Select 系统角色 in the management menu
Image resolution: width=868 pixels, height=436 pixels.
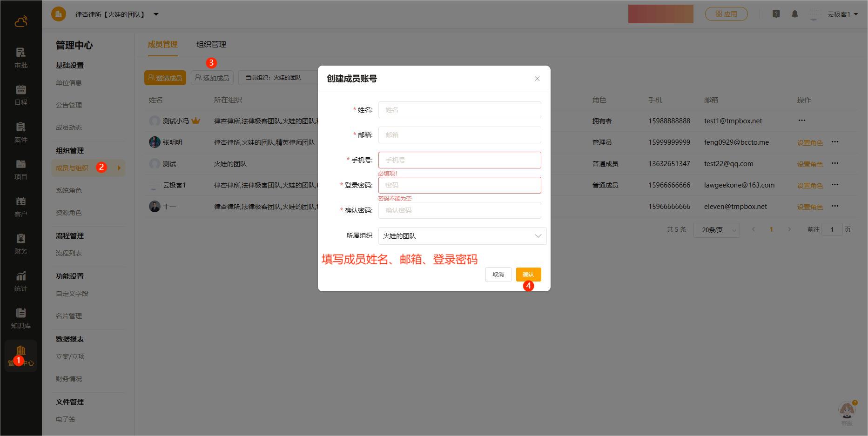pyautogui.click(x=69, y=190)
